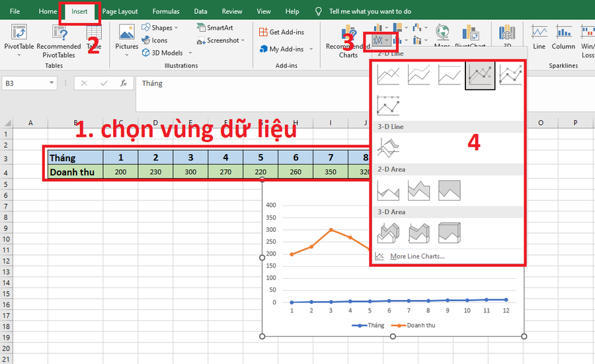Viewport: 595px width, 364px height.
Task: Select the 2-D Stacked Area chart
Action: (418, 190)
